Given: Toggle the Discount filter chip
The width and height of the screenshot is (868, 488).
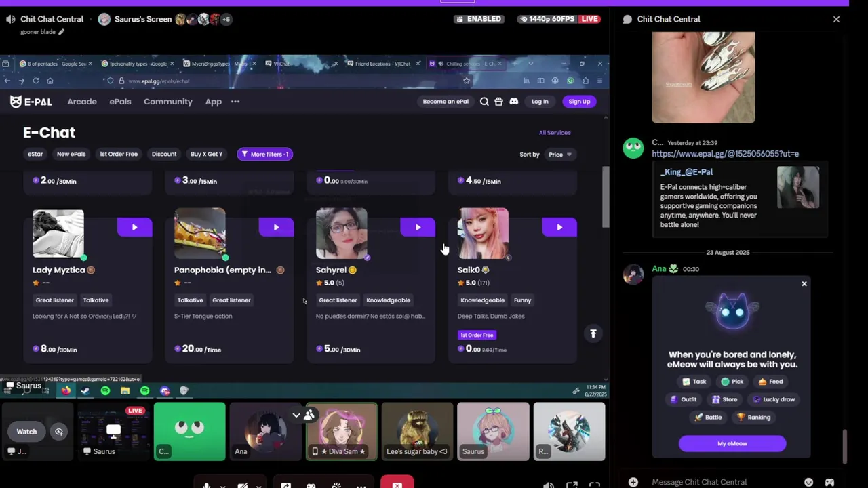Looking at the screenshot, I should pos(164,154).
